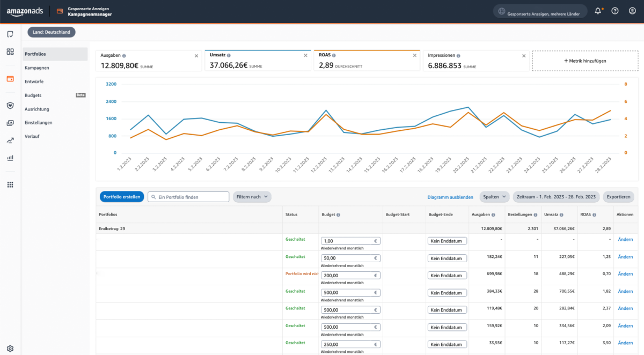This screenshot has height=355, width=644.
Task: Click the trend line insights sidebar icon
Action: [10, 140]
